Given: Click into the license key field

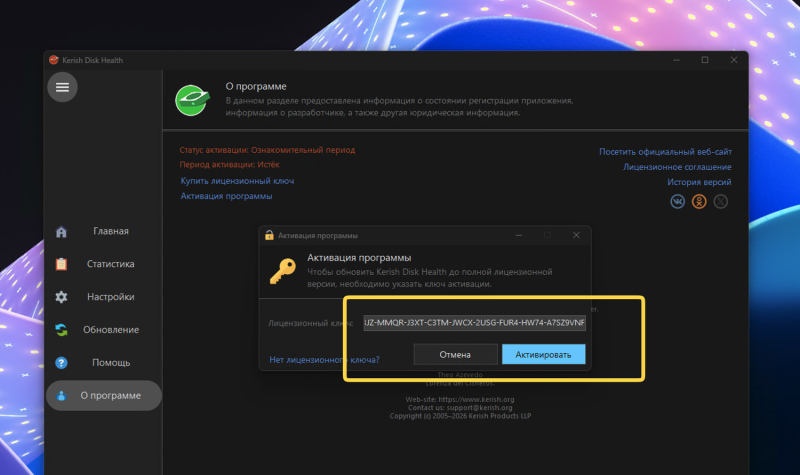Looking at the screenshot, I should point(474,324).
